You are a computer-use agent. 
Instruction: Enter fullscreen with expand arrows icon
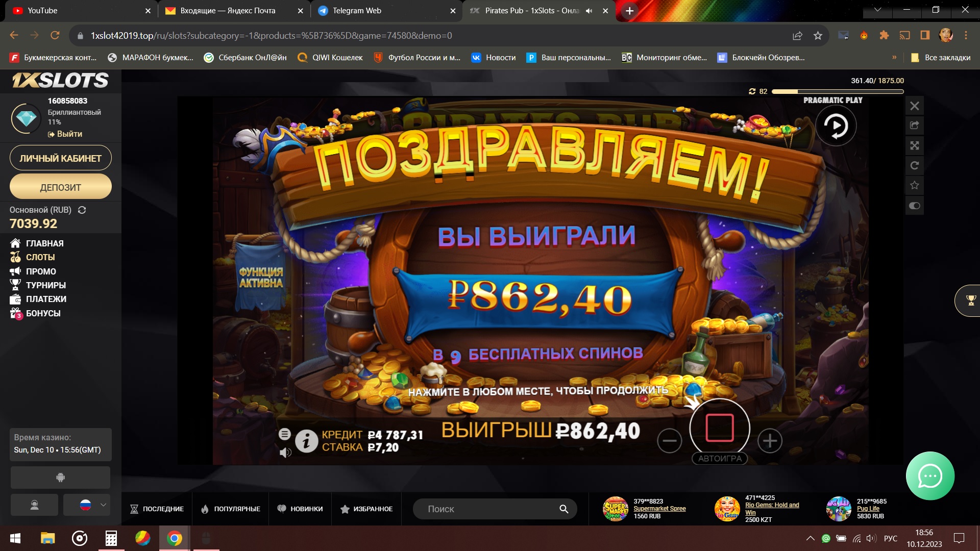(x=914, y=146)
